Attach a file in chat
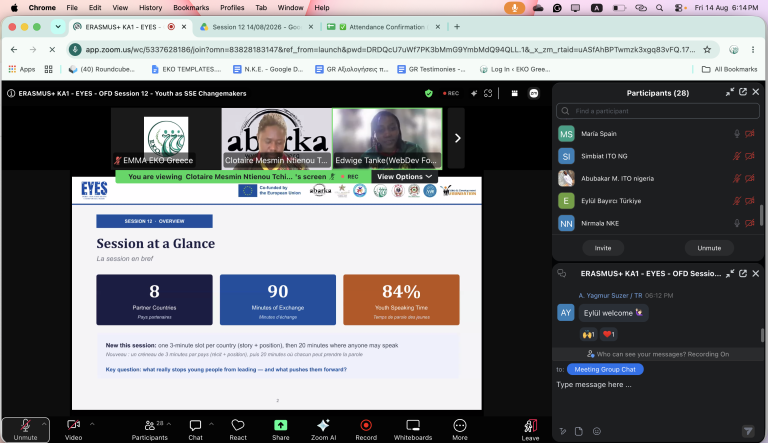 click(x=579, y=431)
